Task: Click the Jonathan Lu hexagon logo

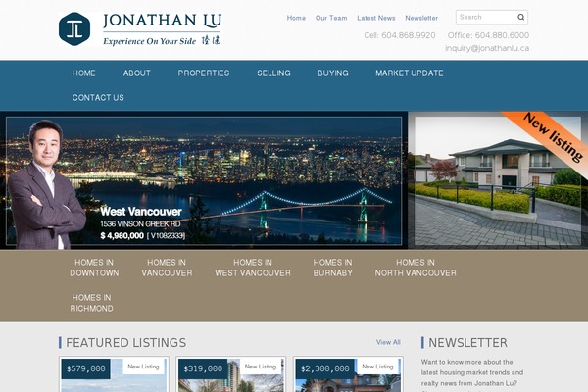Action: click(74, 28)
